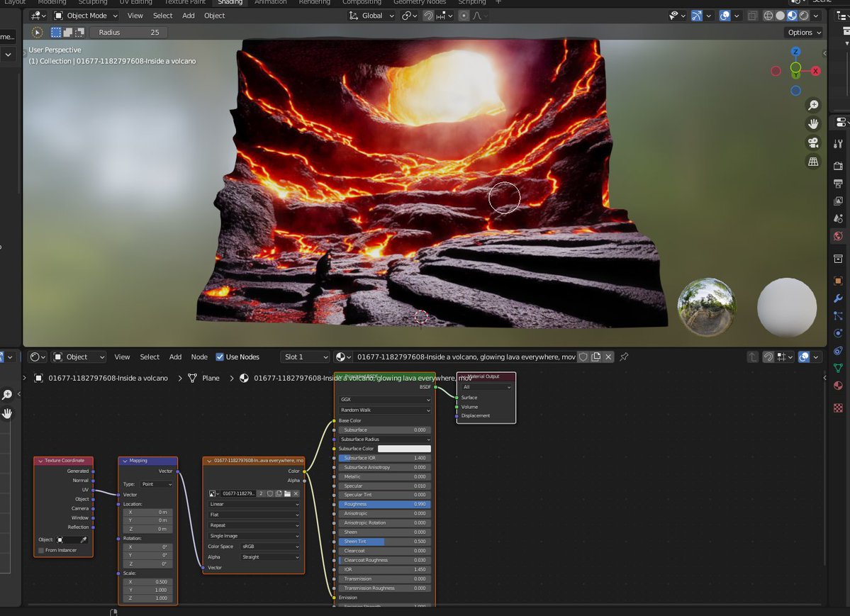The height and width of the screenshot is (616, 850).
Task: Adjust the Roughness slider
Action: pyautogui.click(x=384, y=504)
